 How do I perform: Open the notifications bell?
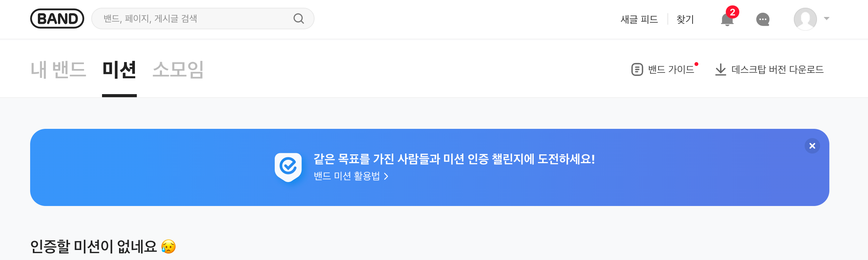(727, 20)
